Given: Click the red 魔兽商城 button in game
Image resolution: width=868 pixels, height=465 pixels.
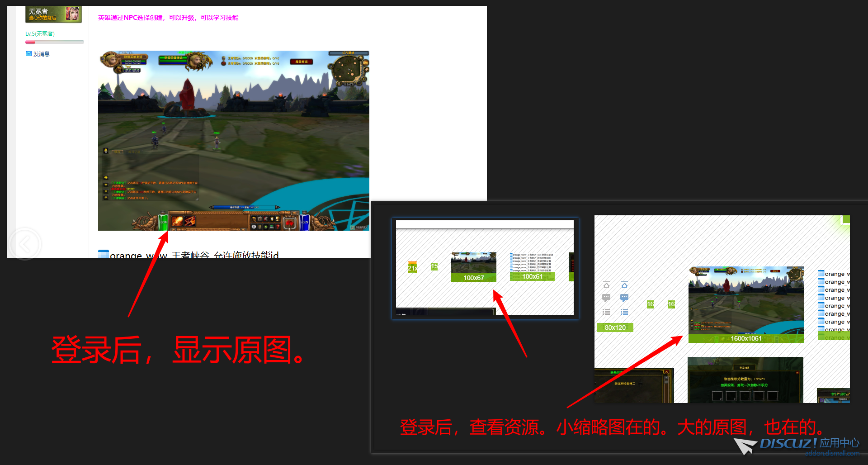Looking at the screenshot, I should point(302,62).
